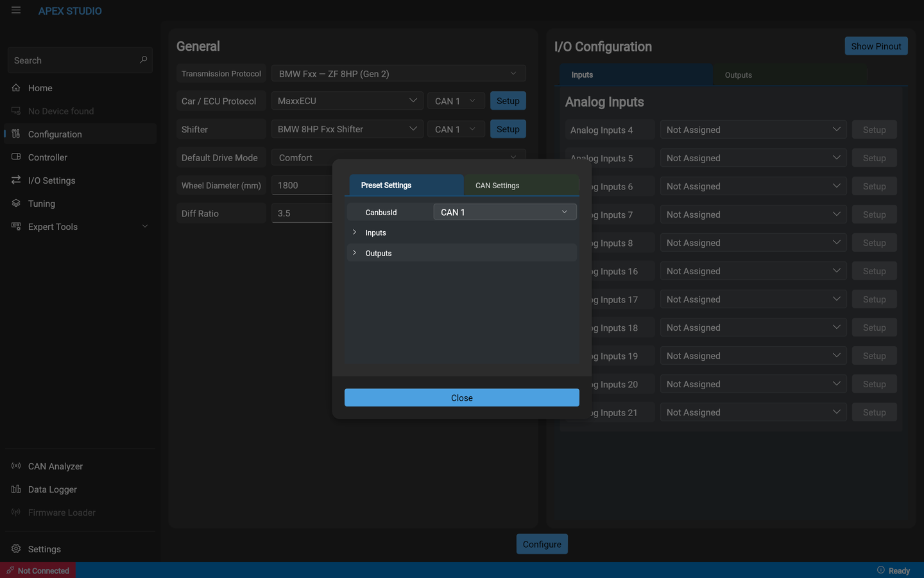This screenshot has height=578, width=924.
Task: Click the Wheel Diameter 1800 field
Action: click(302, 185)
